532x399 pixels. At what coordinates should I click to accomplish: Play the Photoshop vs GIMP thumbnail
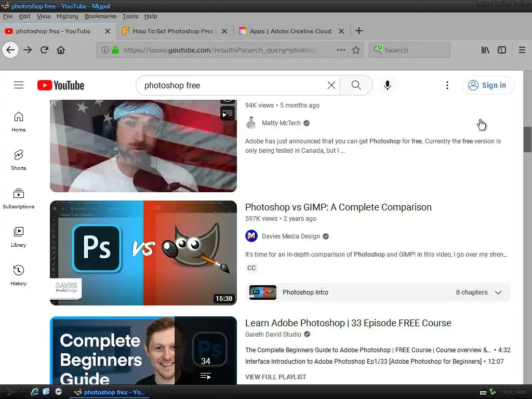[143, 253]
